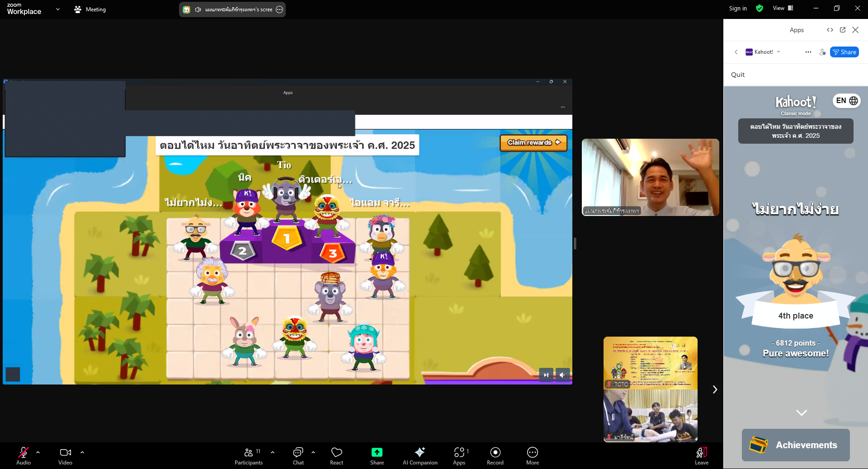Image resolution: width=868 pixels, height=469 pixels.
Task: Open Kahoot app three-dot menu
Action: [x=808, y=52]
